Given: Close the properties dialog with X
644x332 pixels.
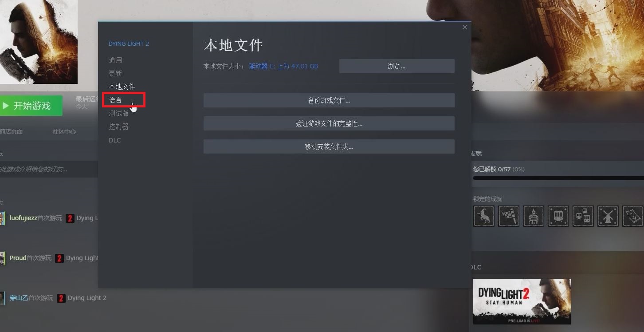Looking at the screenshot, I should coord(464,27).
